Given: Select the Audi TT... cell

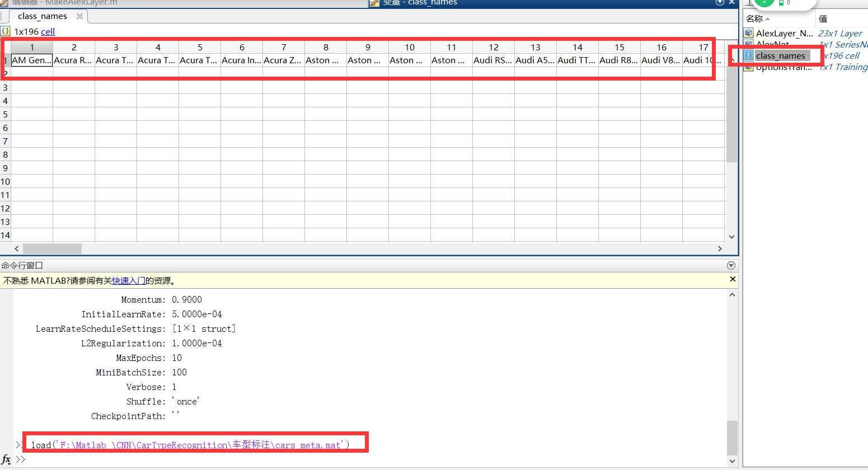Looking at the screenshot, I should [x=578, y=60].
